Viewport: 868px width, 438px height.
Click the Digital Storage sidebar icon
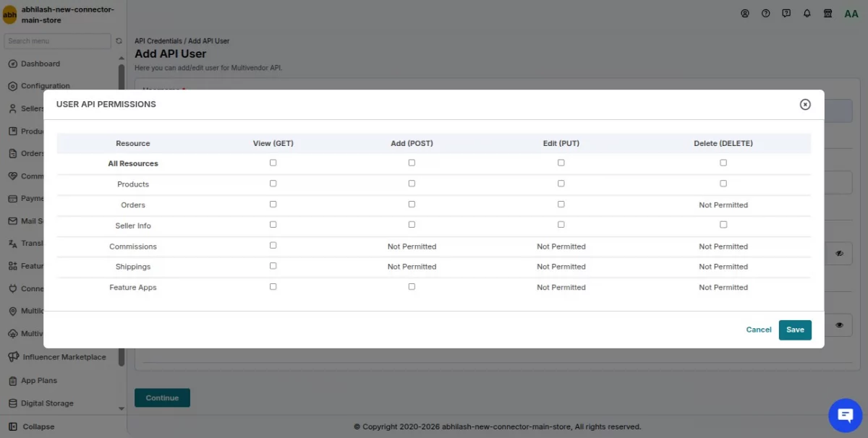click(13, 403)
